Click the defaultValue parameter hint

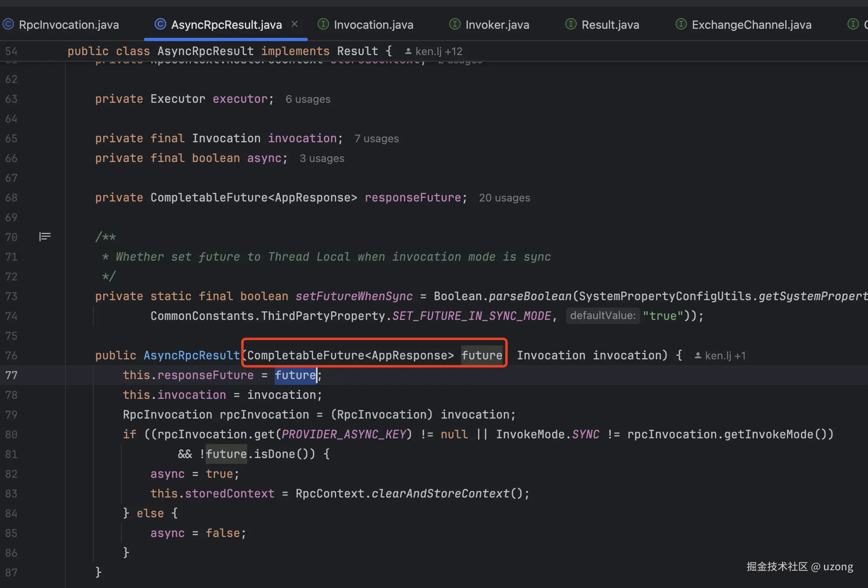[x=603, y=316]
